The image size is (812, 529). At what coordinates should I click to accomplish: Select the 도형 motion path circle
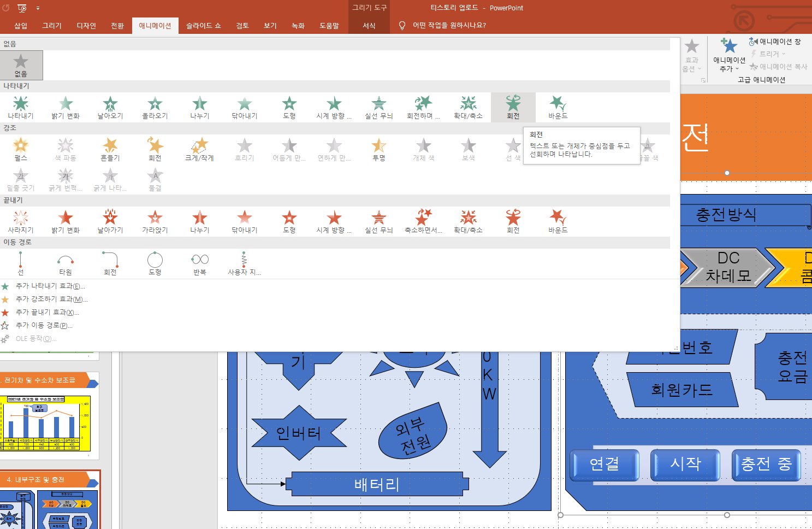point(155,263)
